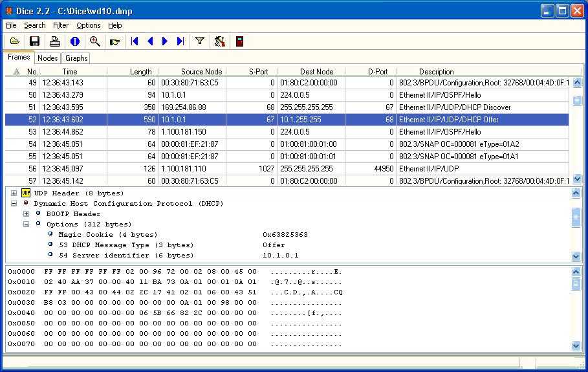Click the funnel filter icon

tap(200, 41)
